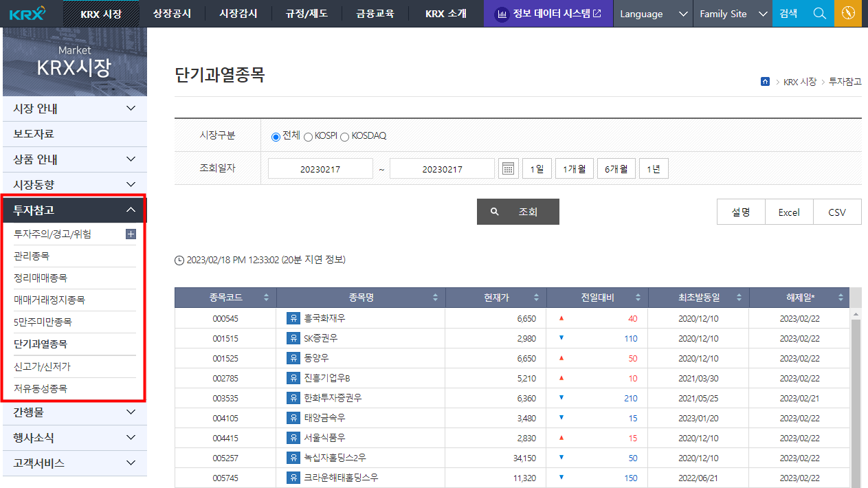The height and width of the screenshot is (488, 868).
Task: Select the 전체 market option
Action: click(275, 135)
